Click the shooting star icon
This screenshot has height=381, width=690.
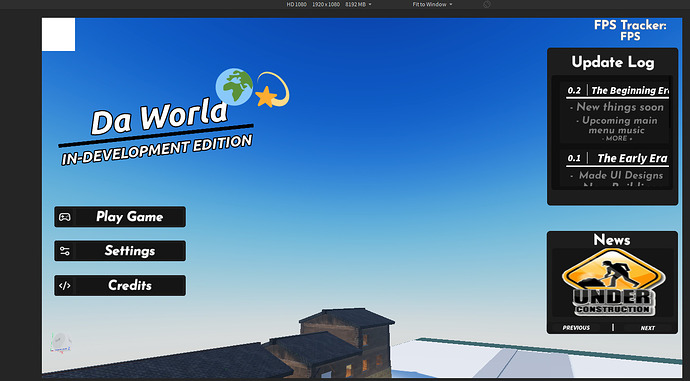(x=273, y=91)
